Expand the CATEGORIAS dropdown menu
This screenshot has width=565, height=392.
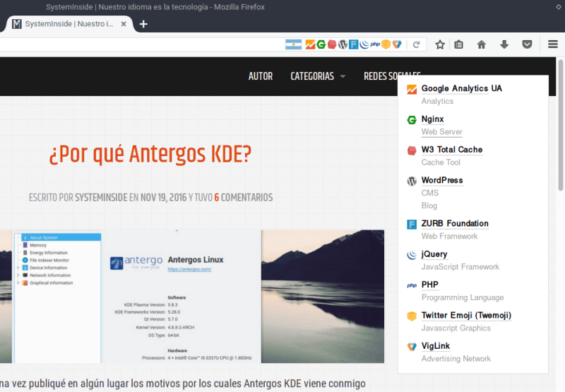(x=318, y=76)
